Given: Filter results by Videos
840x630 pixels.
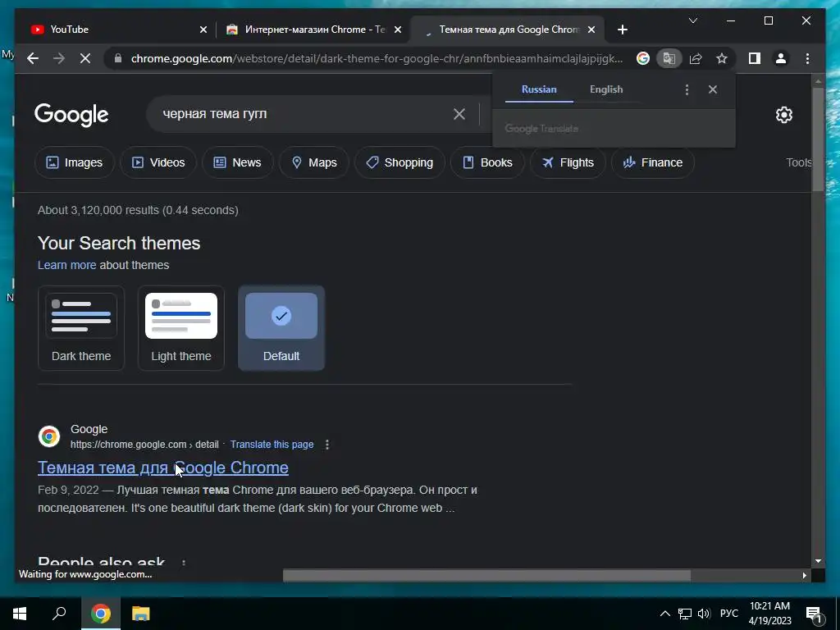Looking at the screenshot, I should 158,162.
